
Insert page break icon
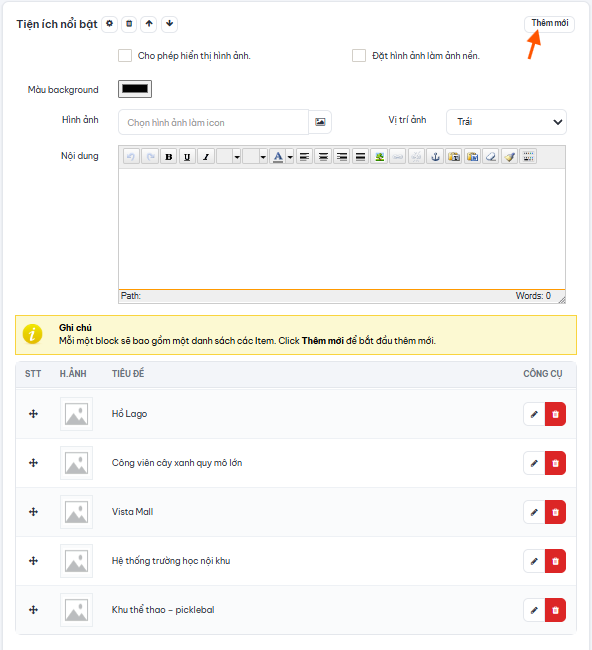point(529,157)
